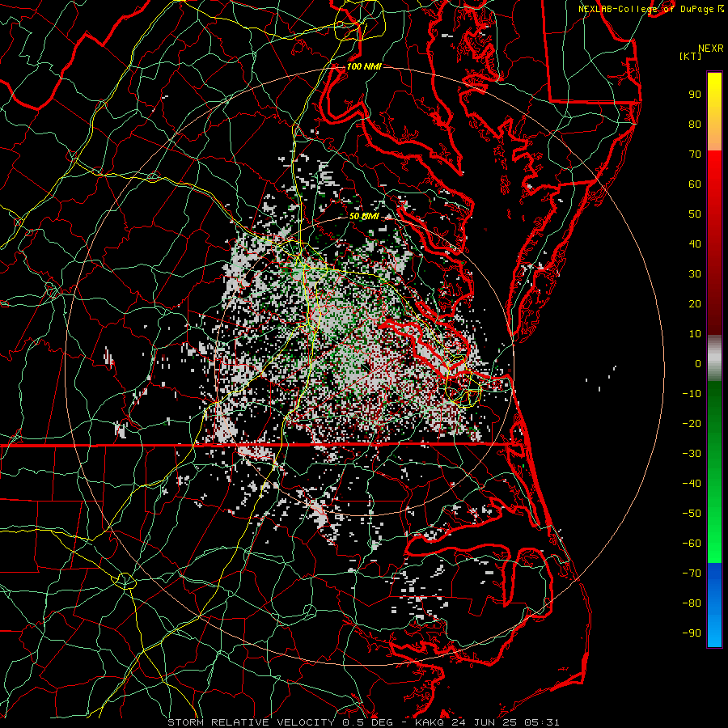Image resolution: width=728 pixels, height=728 pixels.
Task: Click the -60 value on the velocity scale
Action: coord(692,544)
